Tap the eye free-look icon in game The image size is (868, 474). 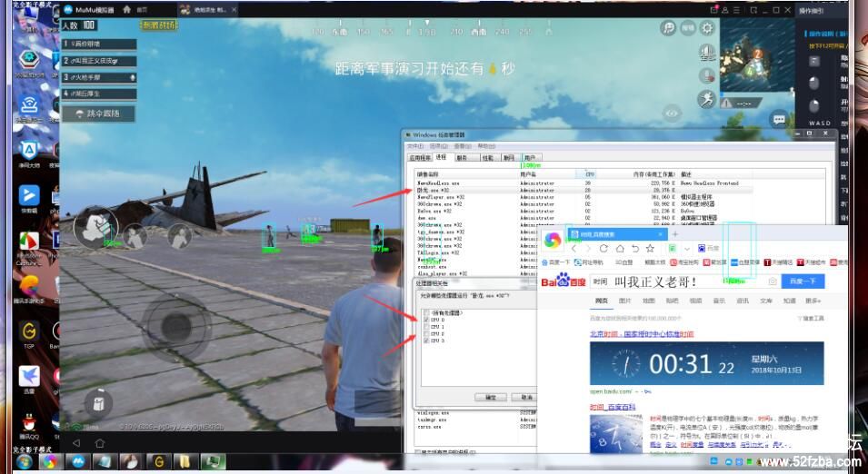pos(672,114)
